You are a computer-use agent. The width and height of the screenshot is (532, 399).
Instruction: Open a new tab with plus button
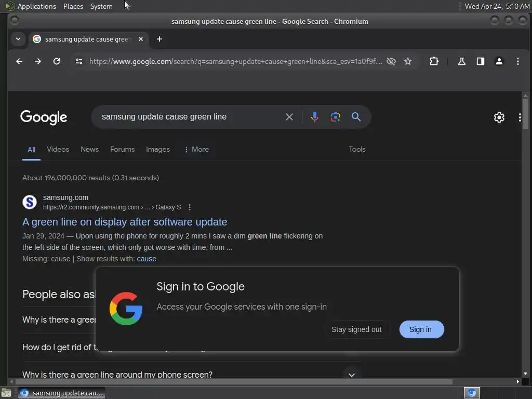[x=159, y=39]
